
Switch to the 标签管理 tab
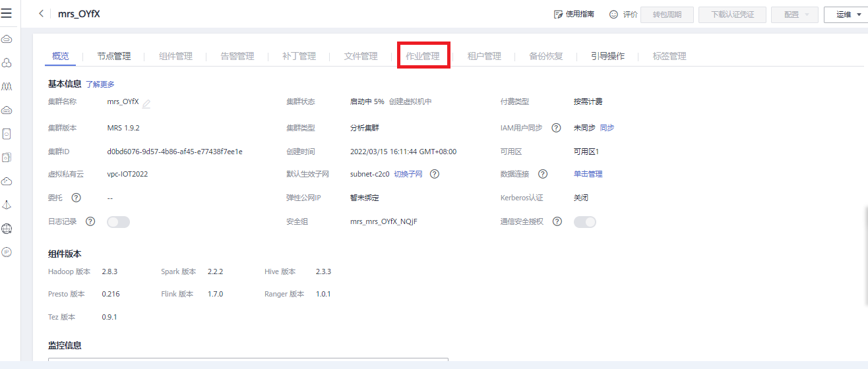(x=669, y=56)
